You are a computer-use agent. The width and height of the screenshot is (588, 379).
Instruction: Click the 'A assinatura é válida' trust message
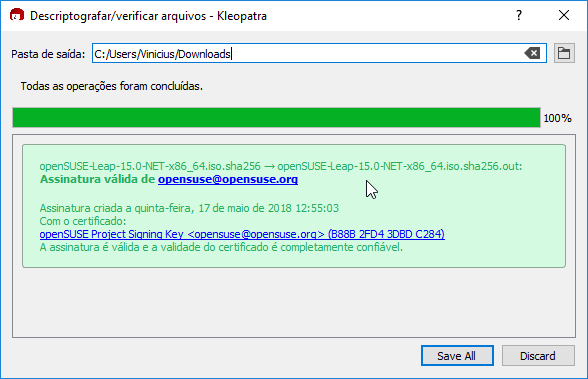[x=221, y=247]
